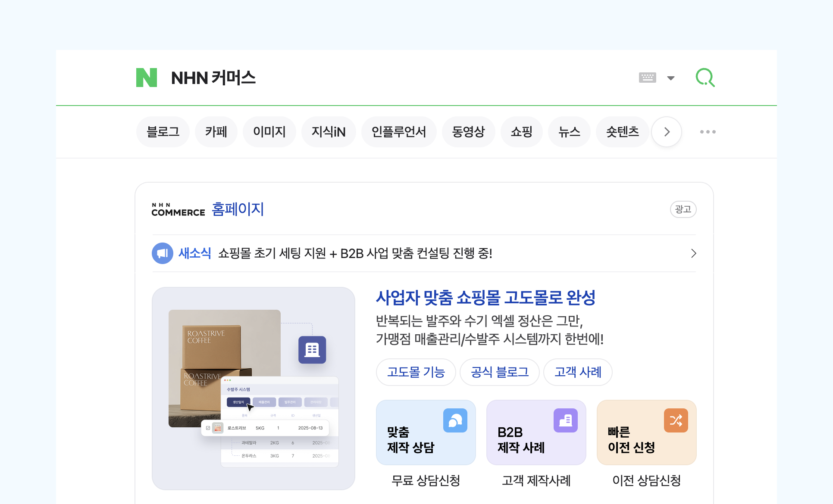Screen dimensions: 833x504
Task: Open the 사업자 맞춤 쇼핑몰 고도몰로 완성 headline
Action: 485,298
